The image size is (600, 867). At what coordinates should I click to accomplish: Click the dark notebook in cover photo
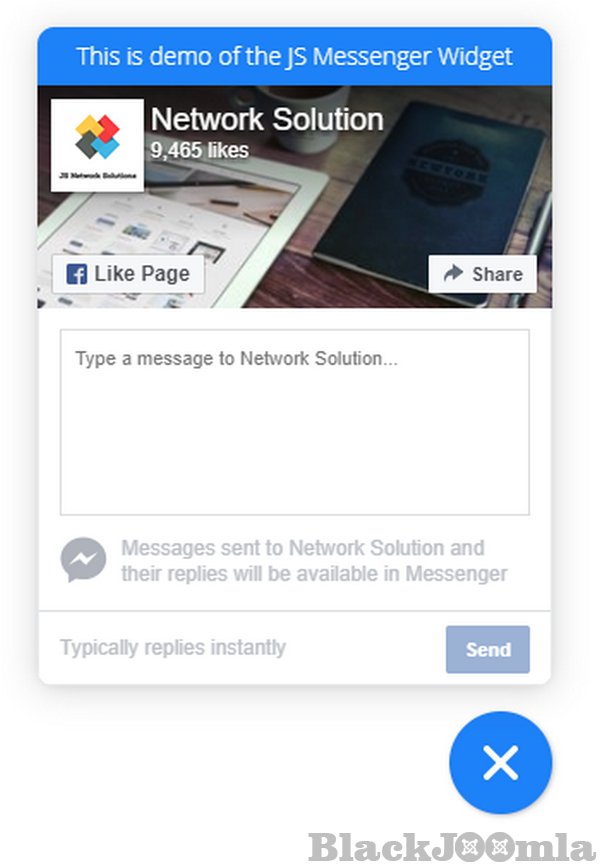431,200
